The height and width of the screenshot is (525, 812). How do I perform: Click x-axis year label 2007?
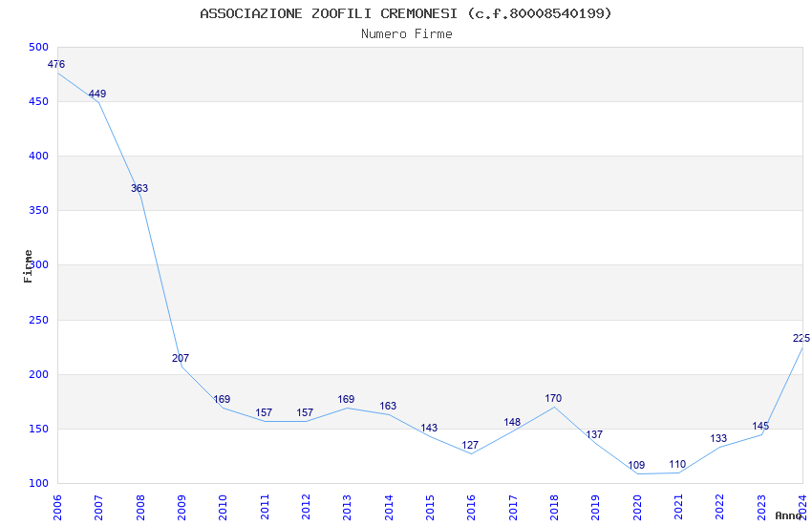[98, 508]
